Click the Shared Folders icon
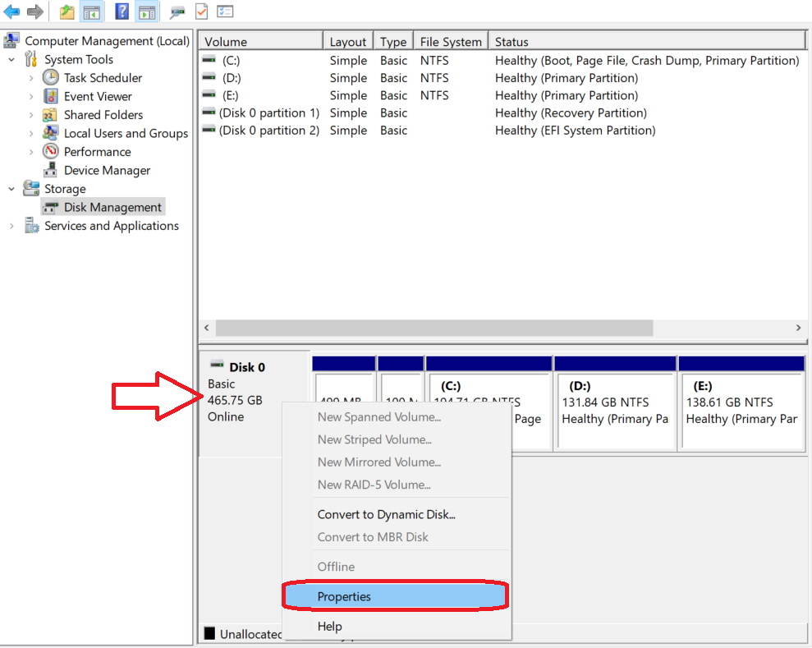This screenshot has height=648, width=812. [x=50, y=114]
